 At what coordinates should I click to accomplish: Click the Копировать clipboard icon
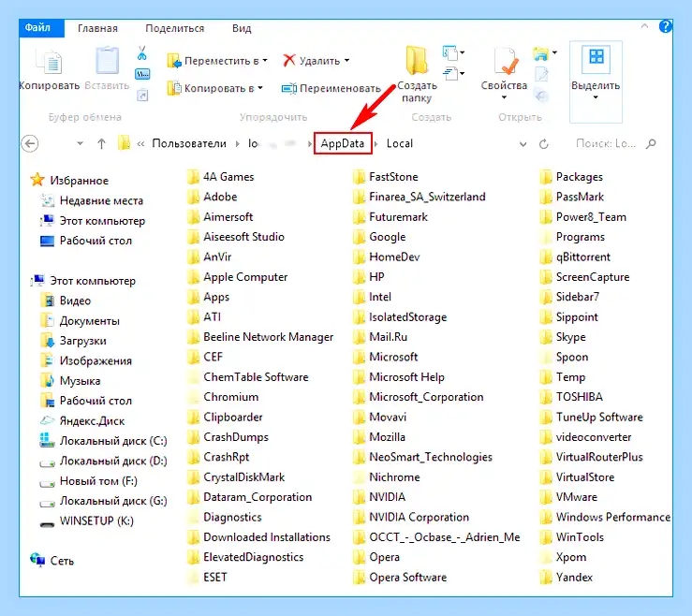[50, 62]
